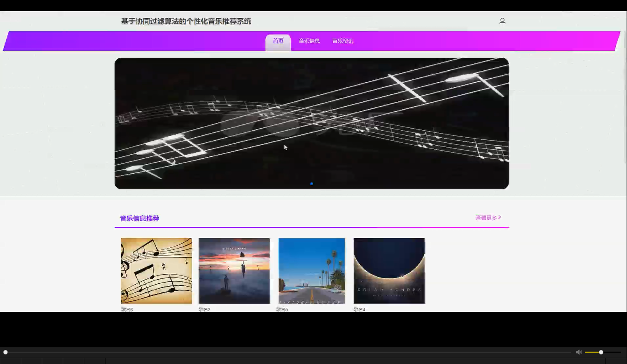This screenshot has width=627, height=364.
Task: Open the 歌名4 Solar Echoes album cover
Action: click(x=389, y=271)
